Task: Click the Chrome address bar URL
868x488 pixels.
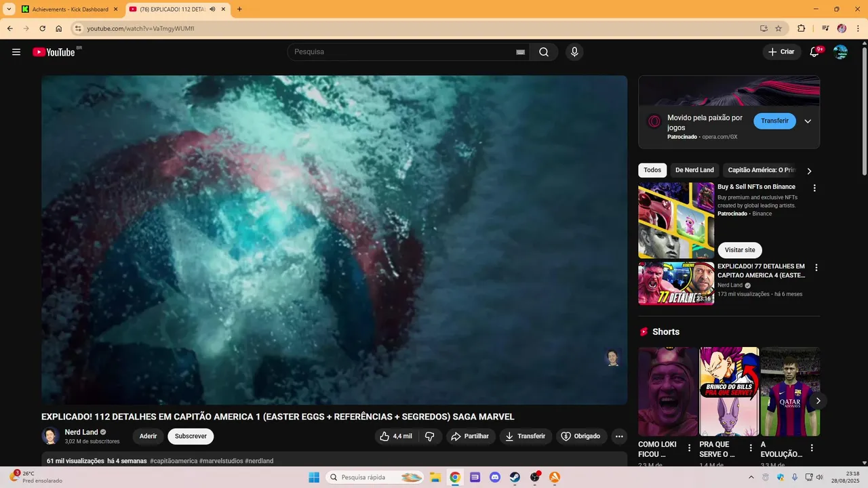Action: tap(140, 28)
